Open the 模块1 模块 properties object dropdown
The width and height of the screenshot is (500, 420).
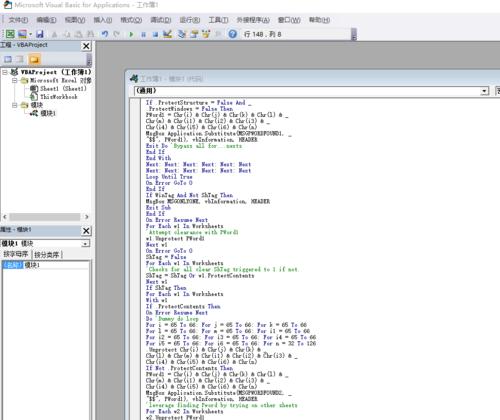click(x=85, y=244)
